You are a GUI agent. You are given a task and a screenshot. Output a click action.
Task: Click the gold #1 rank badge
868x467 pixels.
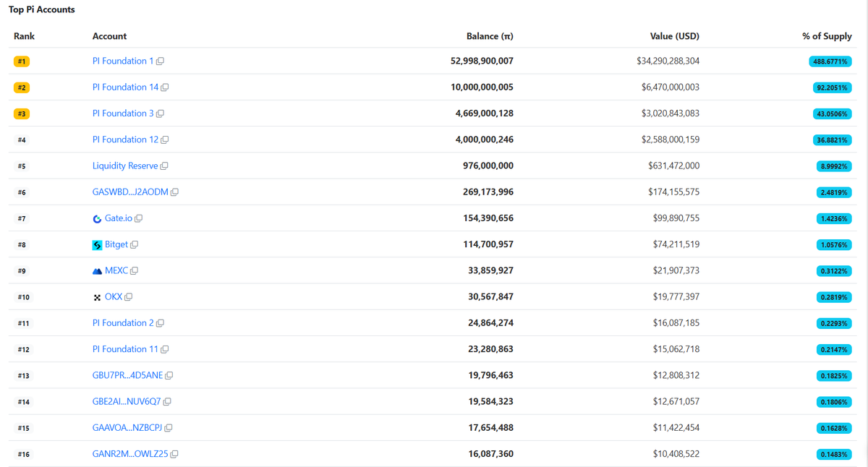(22, 61)
